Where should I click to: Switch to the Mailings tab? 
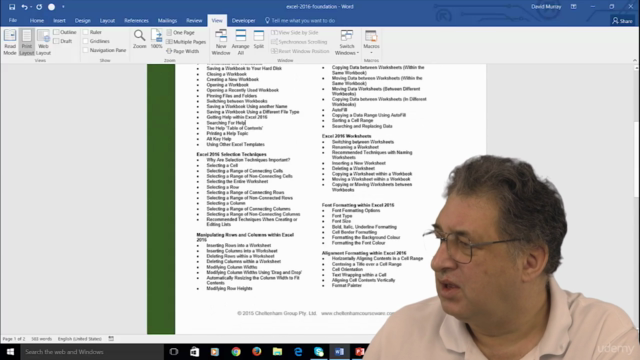[x=167, y=20]
